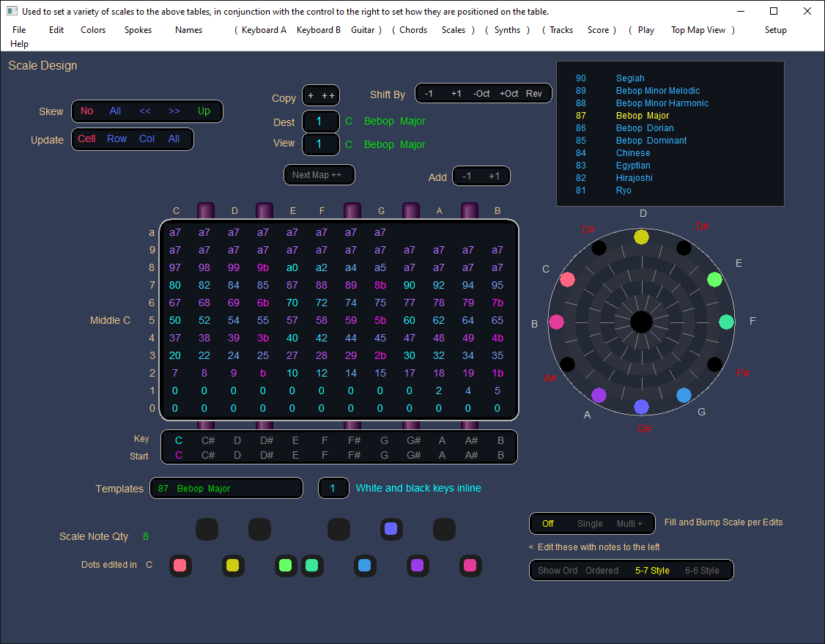Click the pink C note square
This screenshot has height=644, width=825.
pyautogui.click(x=180, y=566)
